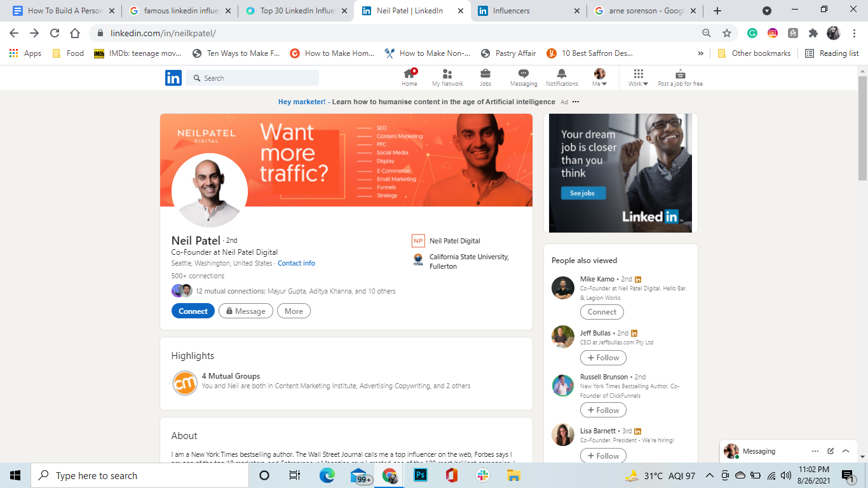Follow Lisa Barnett

pos(603,456)
